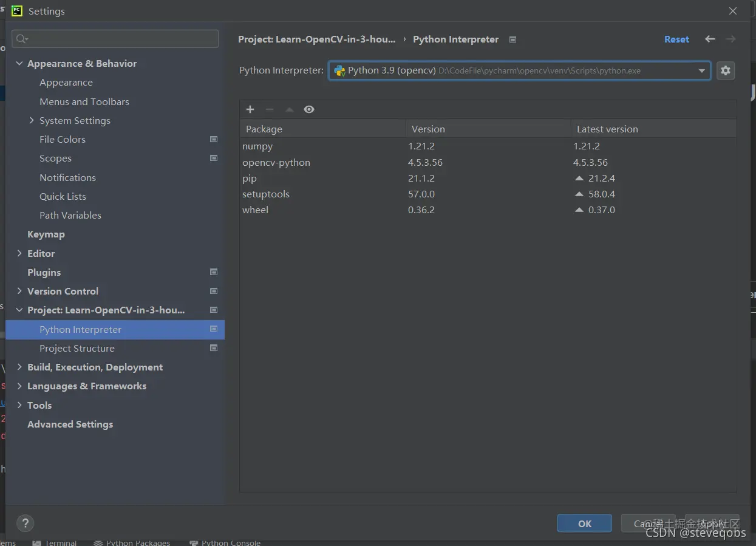Sort by Version column header
756x546 pixels.
click(488, 129)
